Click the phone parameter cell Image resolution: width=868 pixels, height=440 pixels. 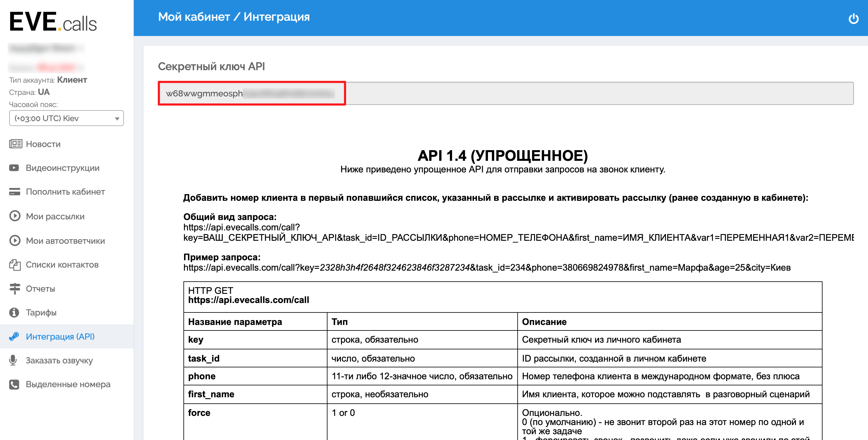(x=255, y=376)
